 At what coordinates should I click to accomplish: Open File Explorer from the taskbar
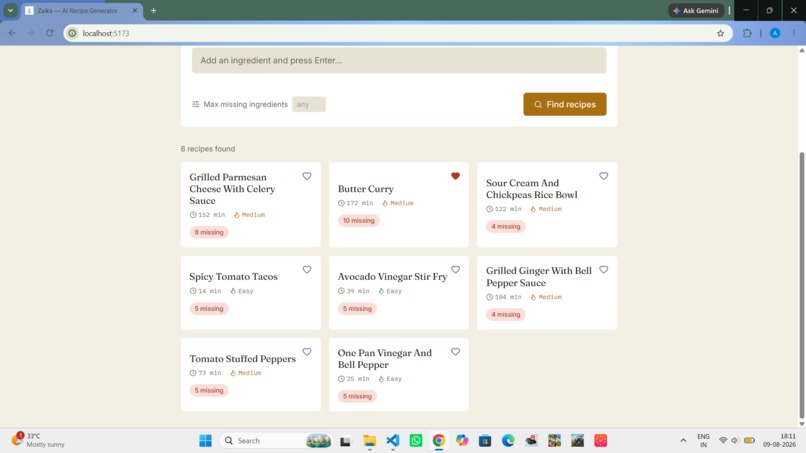[369, 441]
